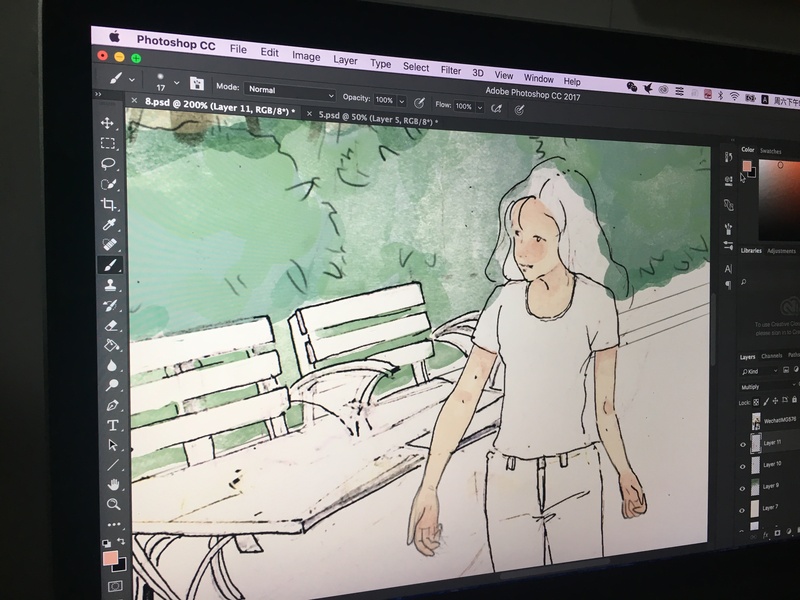The width and height of the screenshot is (800, 600).
Task: Select the History Brush tool
Action: pos(111,306)
